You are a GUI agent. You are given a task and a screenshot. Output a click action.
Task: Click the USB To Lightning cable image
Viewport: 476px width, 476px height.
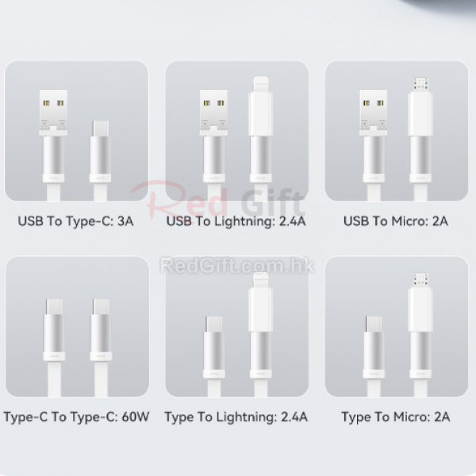(x=236, y=131)
